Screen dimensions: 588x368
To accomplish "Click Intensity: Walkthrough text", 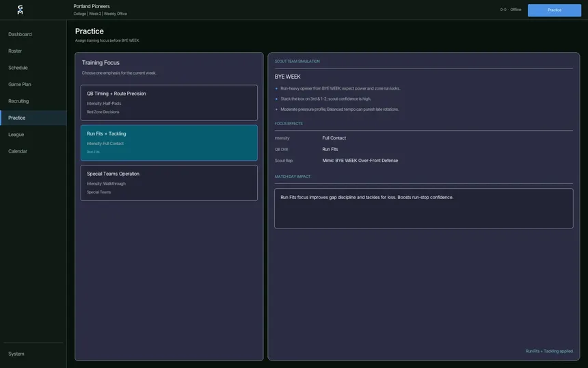I will [x=106, y=184].
